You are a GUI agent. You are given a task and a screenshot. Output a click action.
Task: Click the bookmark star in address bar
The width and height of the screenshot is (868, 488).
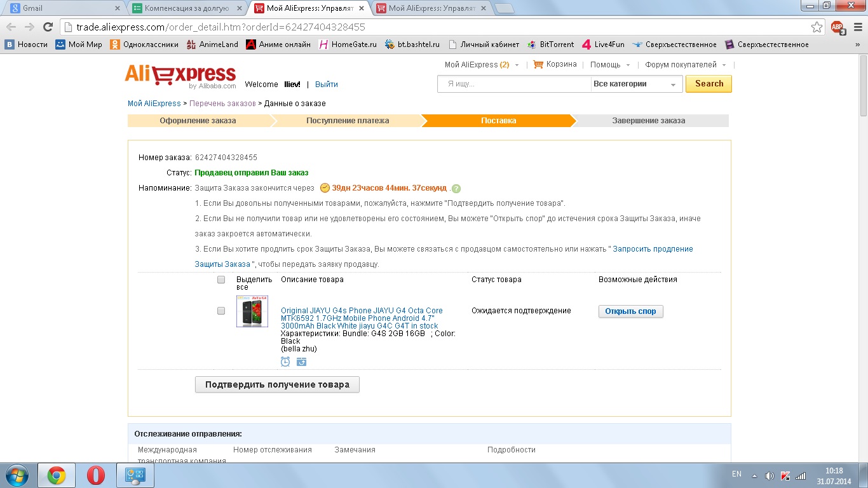pyautogui.click(x=817, y=27)
